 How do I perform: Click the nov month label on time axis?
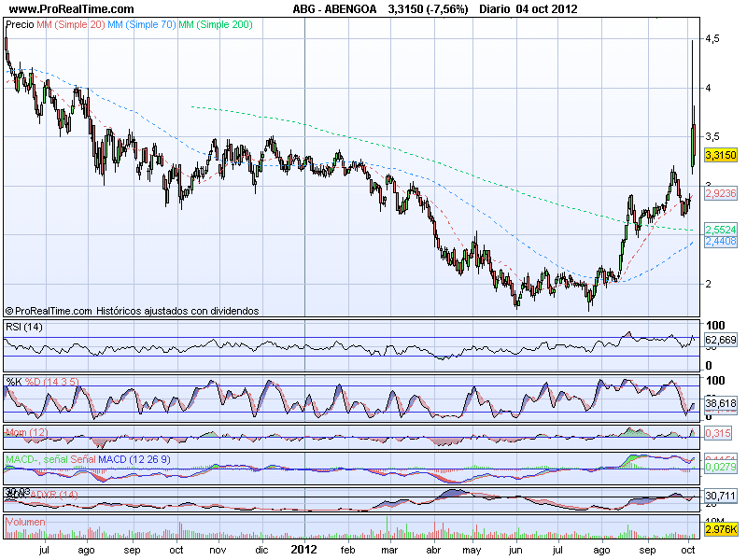[x=218, y=550]
